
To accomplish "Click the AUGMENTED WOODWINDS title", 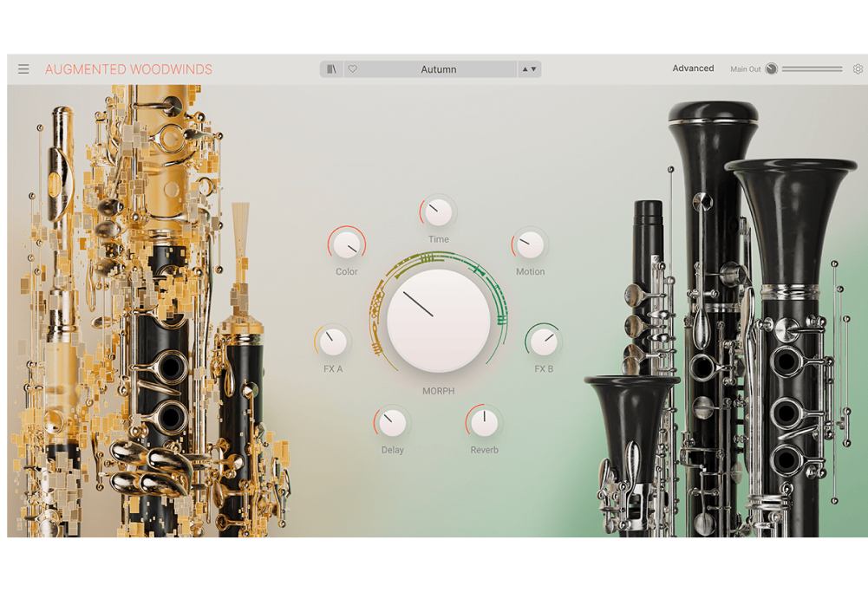I will tap(127, 68).
